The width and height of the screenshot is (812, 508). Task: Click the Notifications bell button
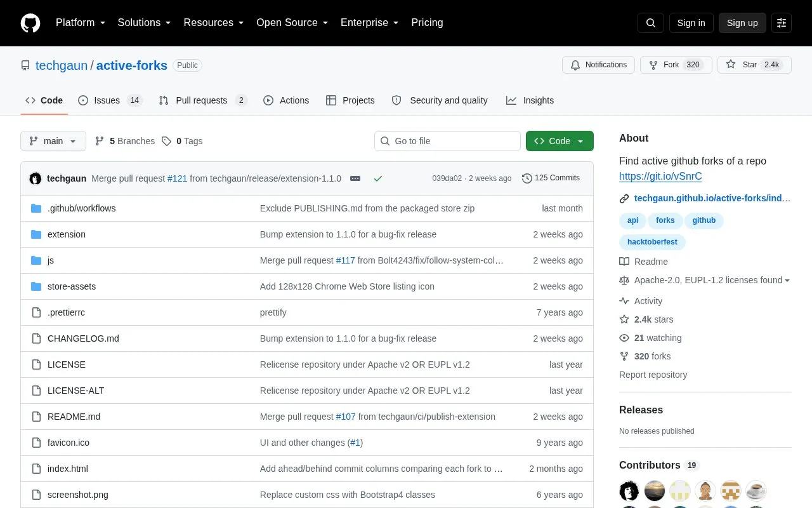[x=598, y=65]
